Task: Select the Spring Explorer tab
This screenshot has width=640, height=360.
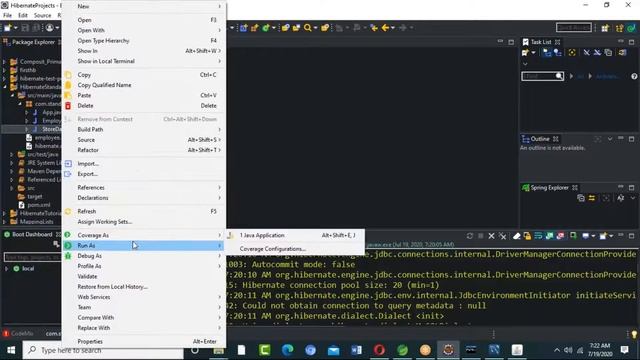Action: tap(549, 188)
